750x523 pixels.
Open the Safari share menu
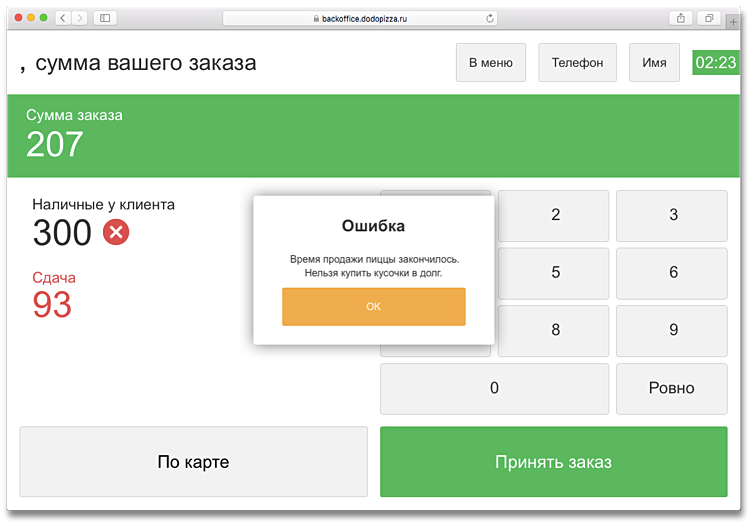point(681,18)
